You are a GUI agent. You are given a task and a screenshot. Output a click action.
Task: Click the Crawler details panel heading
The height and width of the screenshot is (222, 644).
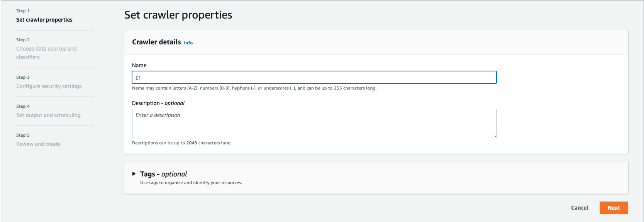tap(156, 42)
